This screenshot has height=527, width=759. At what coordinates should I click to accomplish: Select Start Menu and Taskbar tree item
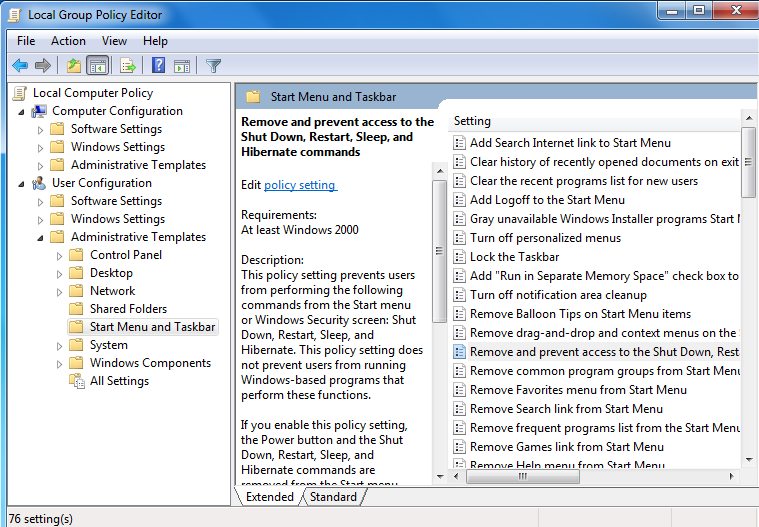point(152,327)
